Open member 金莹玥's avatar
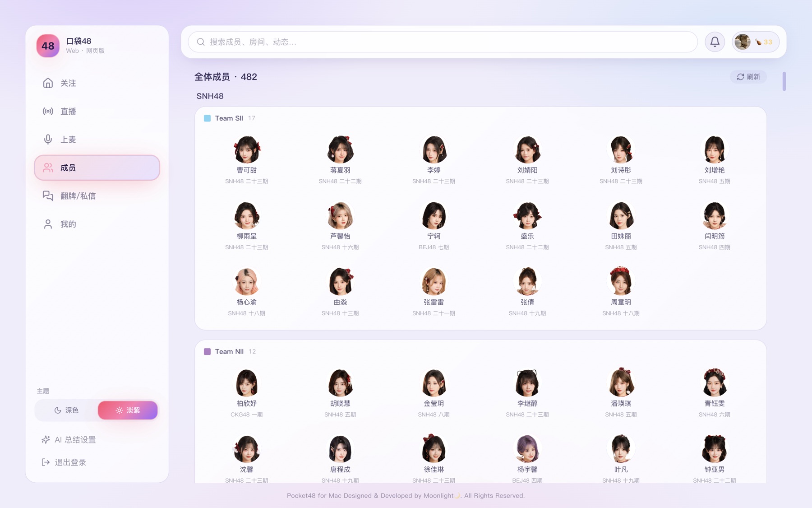Viewport: 812px width, 508px height. pos(434,383)
